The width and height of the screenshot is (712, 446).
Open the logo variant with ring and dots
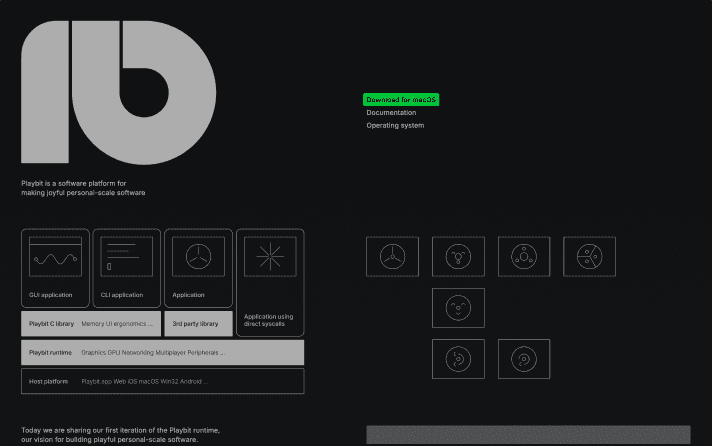[x=524, y=257]
